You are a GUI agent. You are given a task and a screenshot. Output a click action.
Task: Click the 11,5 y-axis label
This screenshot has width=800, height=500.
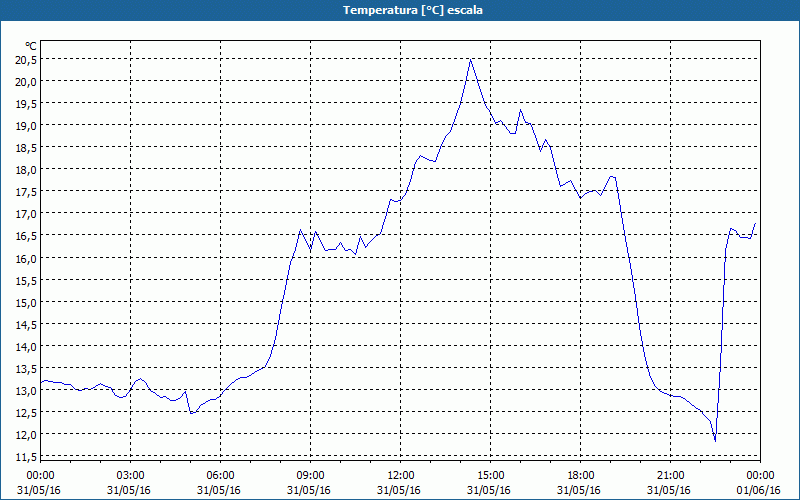[27, 457]
